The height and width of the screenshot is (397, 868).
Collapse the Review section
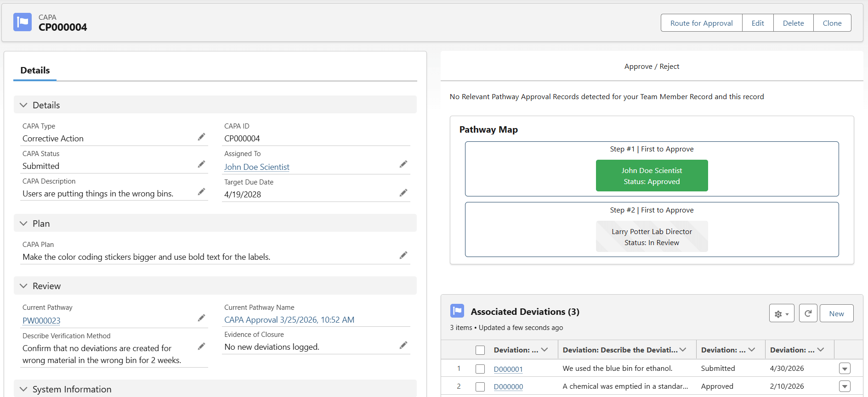(23, 286)
